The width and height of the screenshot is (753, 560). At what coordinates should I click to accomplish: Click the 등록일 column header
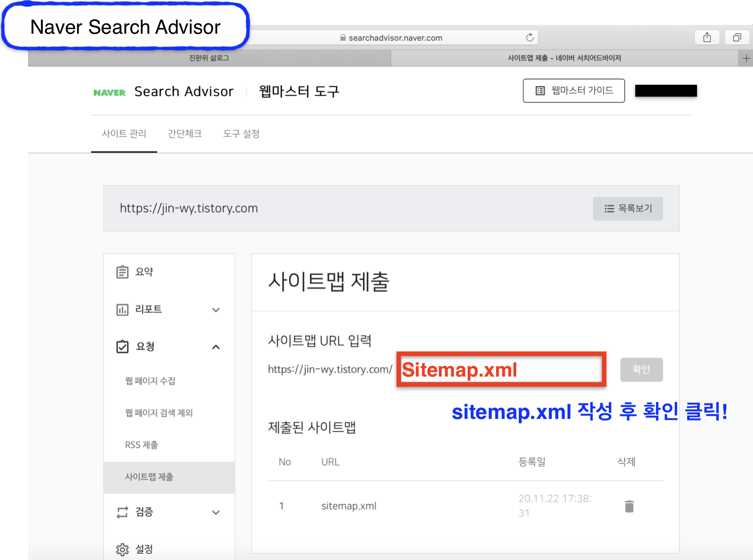tap(532, 462)
